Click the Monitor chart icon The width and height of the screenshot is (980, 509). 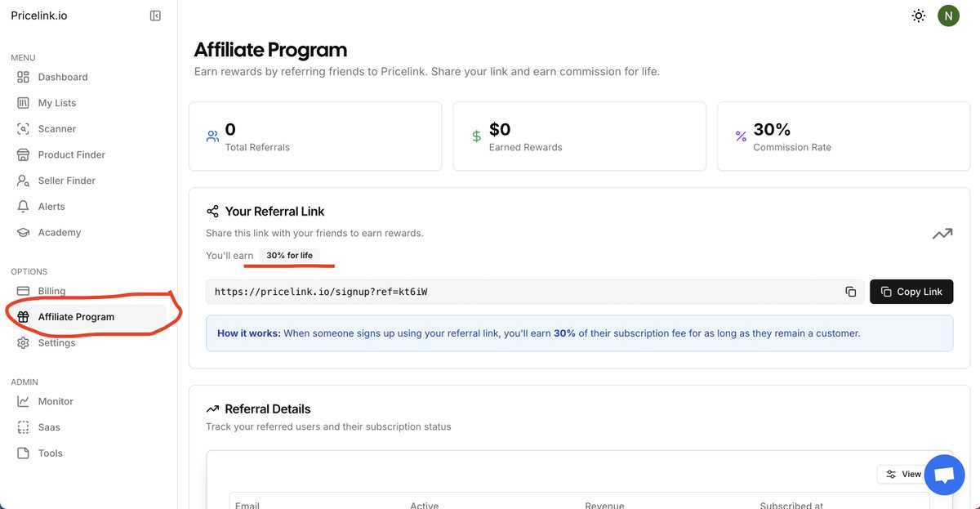coord(23,401)
